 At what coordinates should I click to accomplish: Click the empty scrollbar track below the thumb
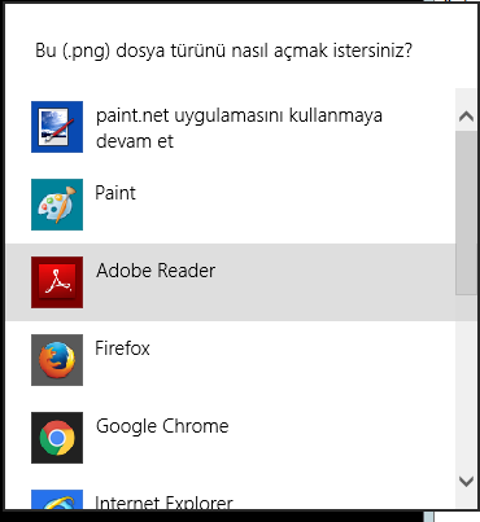[x=466, y=381]
